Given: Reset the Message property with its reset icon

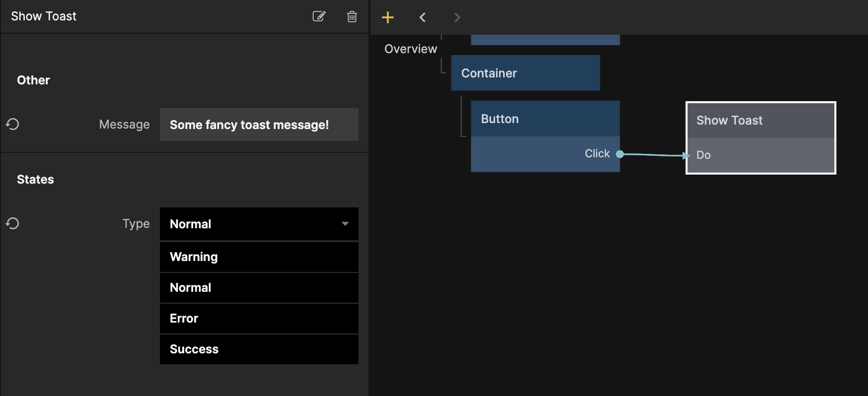Looking at the screenshot, I should [12, 124].
